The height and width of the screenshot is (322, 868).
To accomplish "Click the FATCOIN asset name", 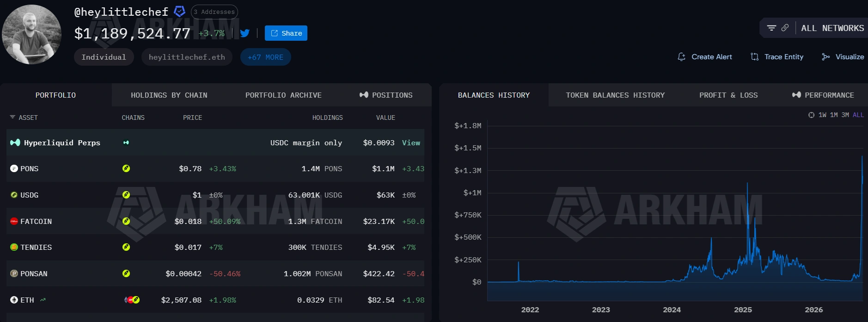I will click(x=36, y=222).
